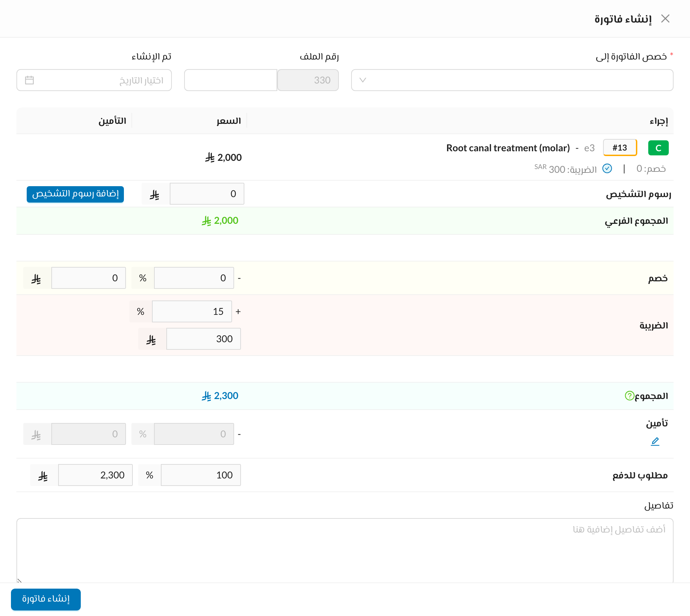
Task: Click the total 2,300 value
Action: (x=220, y=396)
